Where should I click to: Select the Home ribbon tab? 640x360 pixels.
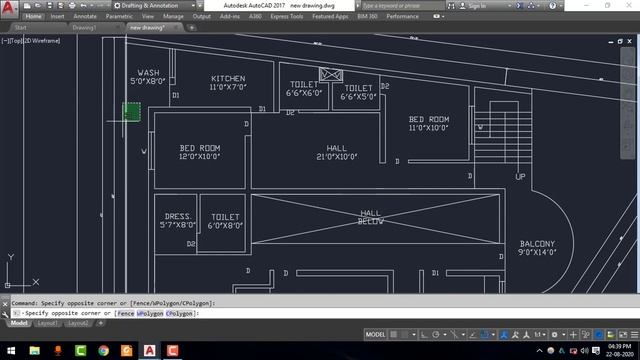[x=33, y=16]
